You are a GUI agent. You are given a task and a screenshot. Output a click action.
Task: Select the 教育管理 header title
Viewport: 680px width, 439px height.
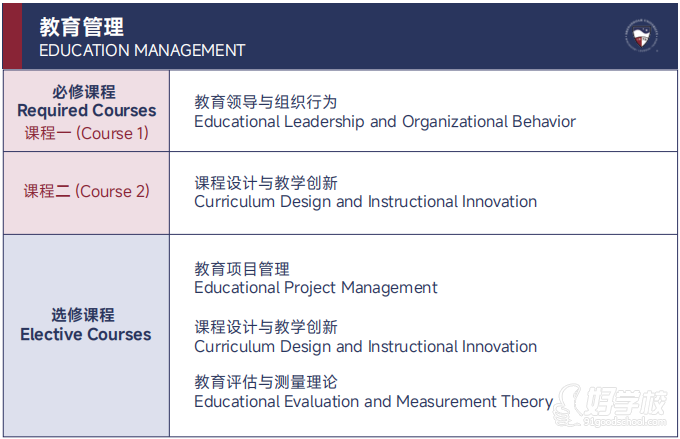coord(82,26)
